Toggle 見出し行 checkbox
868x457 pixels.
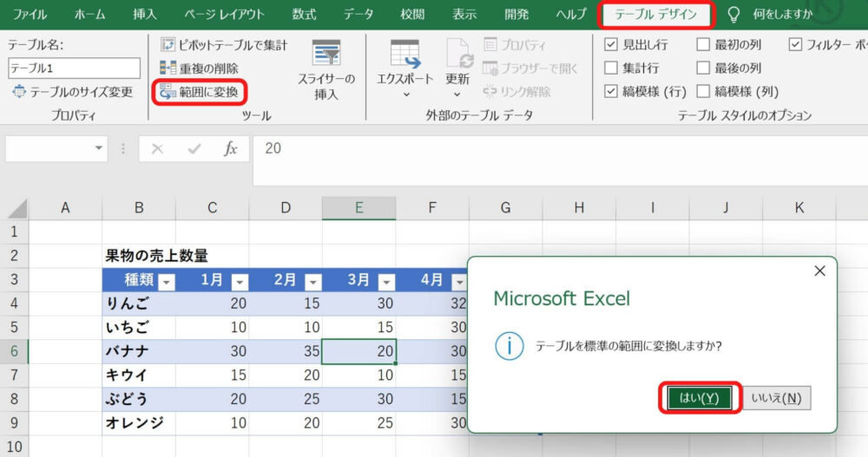click(x=610, y=45)
